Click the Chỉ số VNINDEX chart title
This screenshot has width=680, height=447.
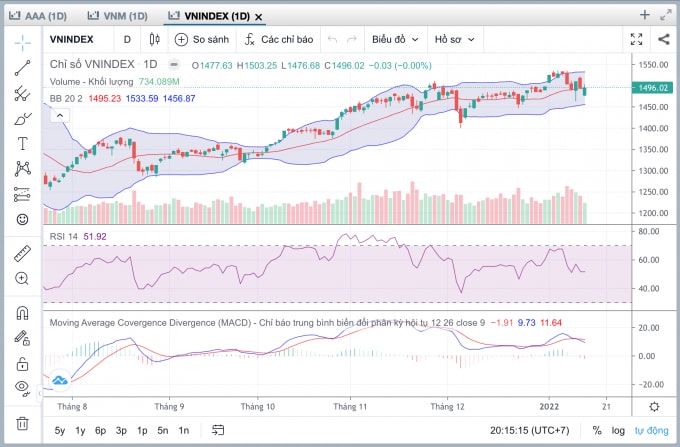point(92,64)
